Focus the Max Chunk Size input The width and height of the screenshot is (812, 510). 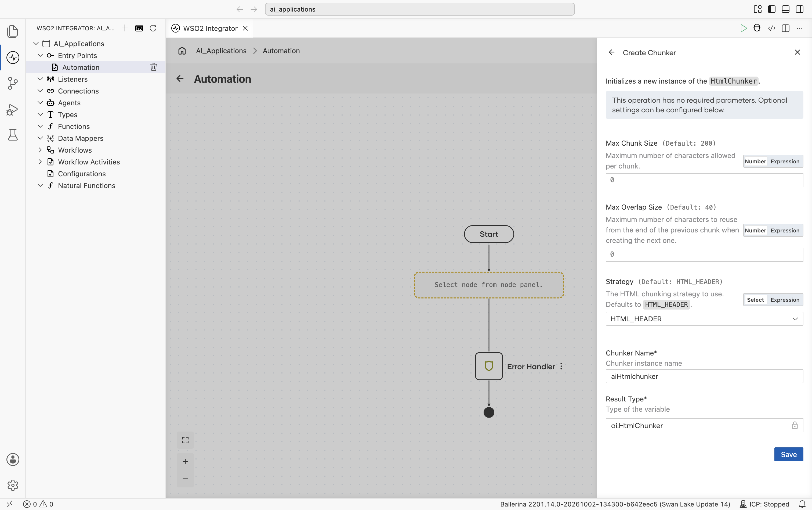click(x=704, y=180)
